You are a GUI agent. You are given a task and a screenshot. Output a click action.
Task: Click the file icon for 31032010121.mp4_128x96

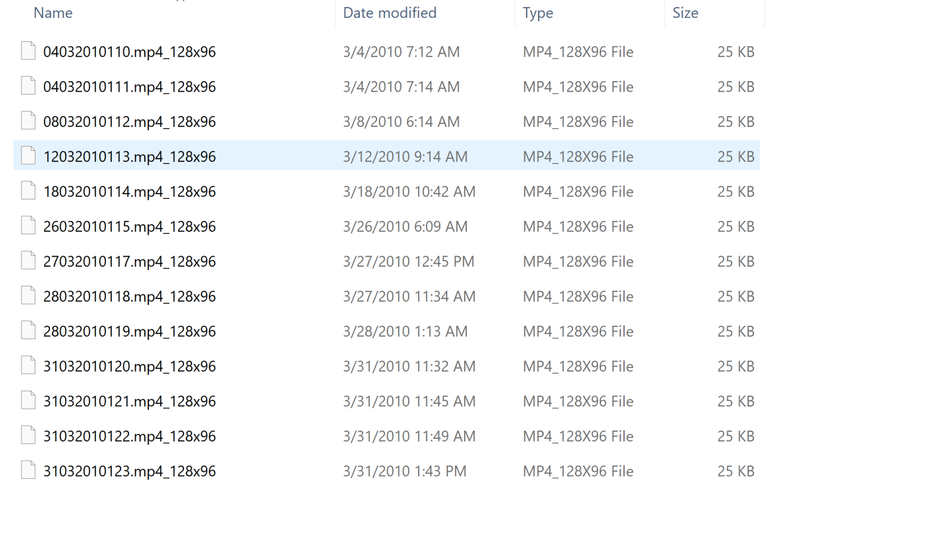(x=28, y=401)
